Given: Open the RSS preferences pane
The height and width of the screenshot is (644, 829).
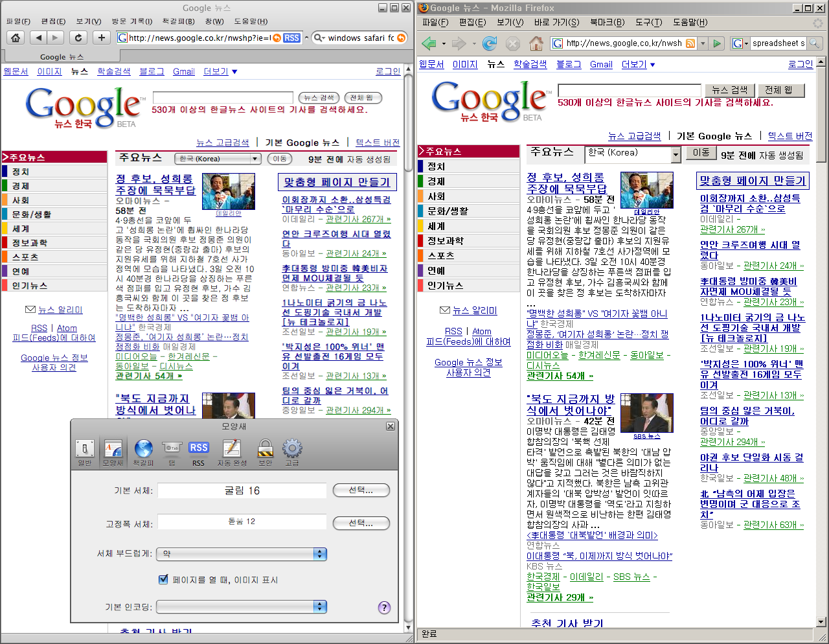Looking at the screenshot, I should click(x=199, y=453).
